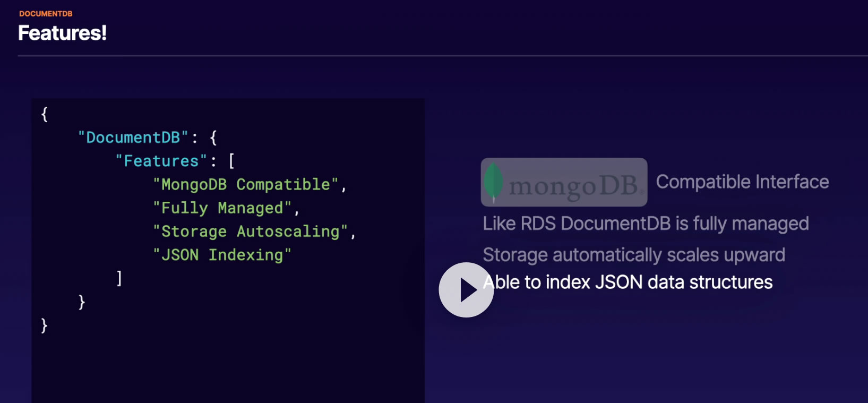This screenshot has width=868, height=403.
Task: Click "Storage automatically scales upward" line
Action: point(634,255)
